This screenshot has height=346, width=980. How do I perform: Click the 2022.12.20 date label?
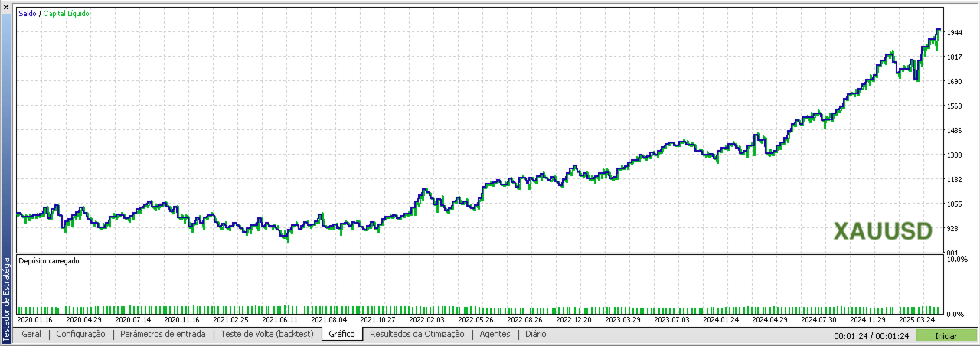pos(574,320)
